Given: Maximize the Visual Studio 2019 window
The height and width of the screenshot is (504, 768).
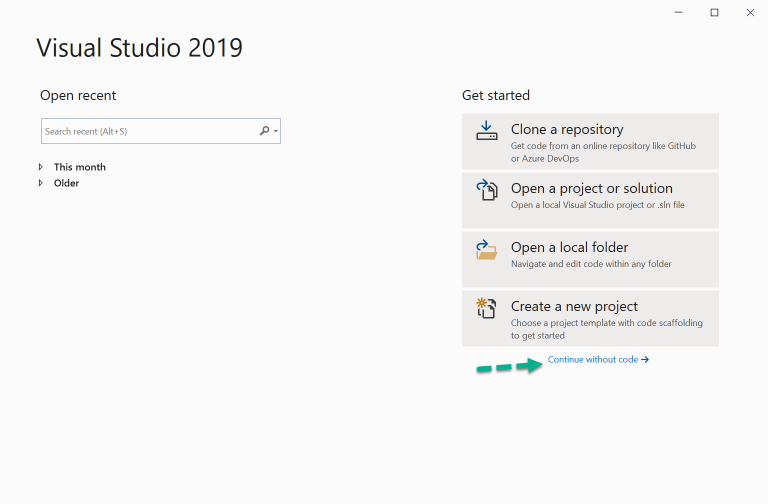Looking at the screenshot, I should [715, 12].
